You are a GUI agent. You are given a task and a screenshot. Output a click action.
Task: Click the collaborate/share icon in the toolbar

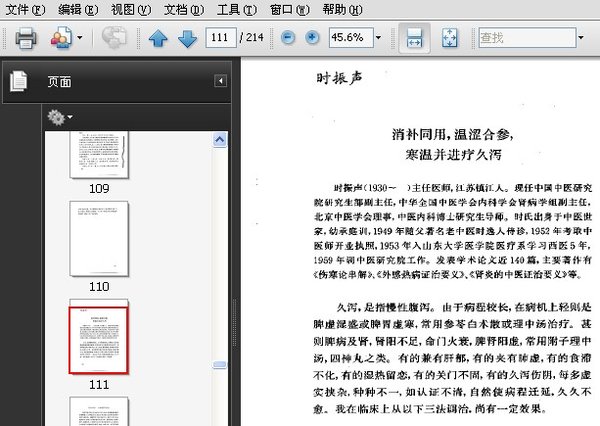[61, 38]
